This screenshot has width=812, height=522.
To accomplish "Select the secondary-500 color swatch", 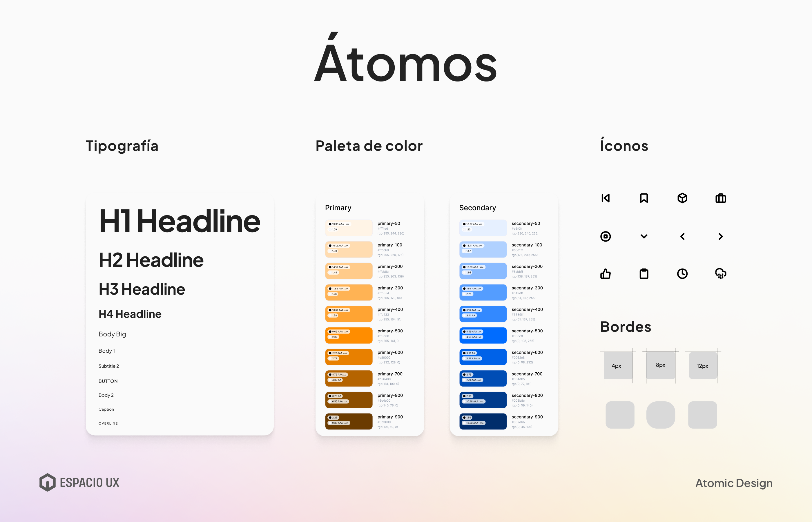I will 483,336.
